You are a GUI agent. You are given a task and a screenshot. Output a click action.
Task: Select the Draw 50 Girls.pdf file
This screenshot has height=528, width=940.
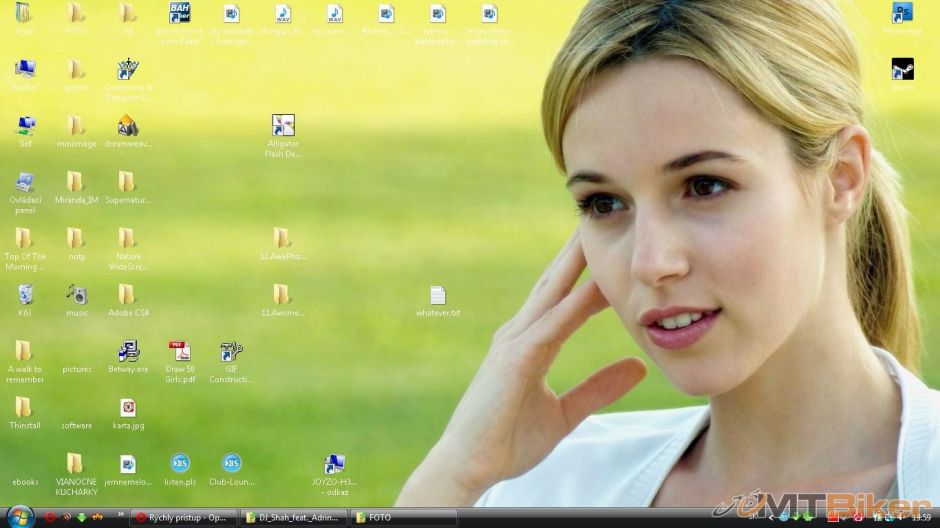(180, 352)
